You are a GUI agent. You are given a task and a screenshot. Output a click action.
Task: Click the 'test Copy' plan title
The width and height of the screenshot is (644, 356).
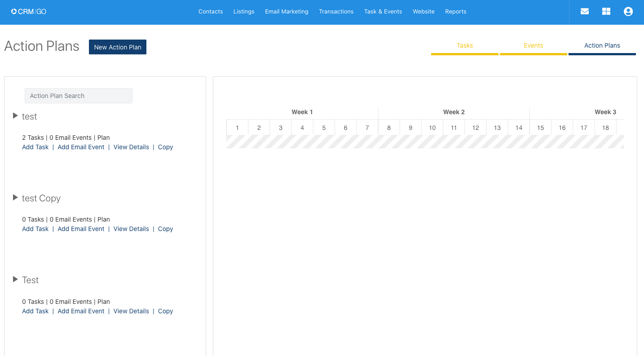pos(41,198)
